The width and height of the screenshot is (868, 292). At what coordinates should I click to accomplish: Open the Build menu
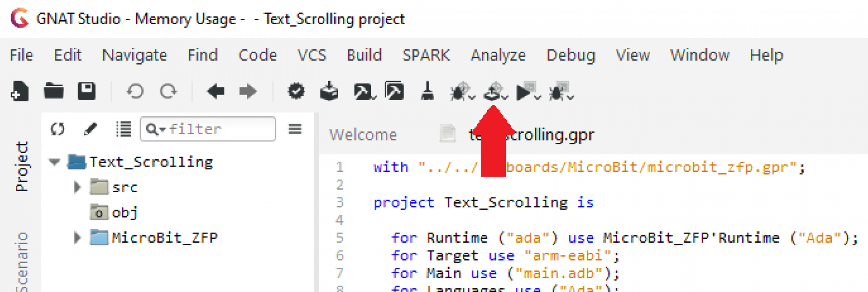click(364, 55)
